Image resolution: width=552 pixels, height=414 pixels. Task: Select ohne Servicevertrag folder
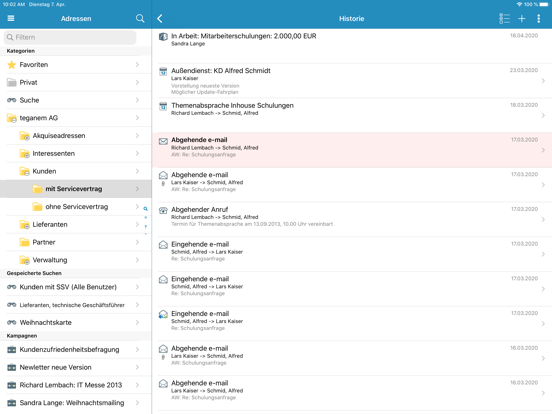point(76,207)
